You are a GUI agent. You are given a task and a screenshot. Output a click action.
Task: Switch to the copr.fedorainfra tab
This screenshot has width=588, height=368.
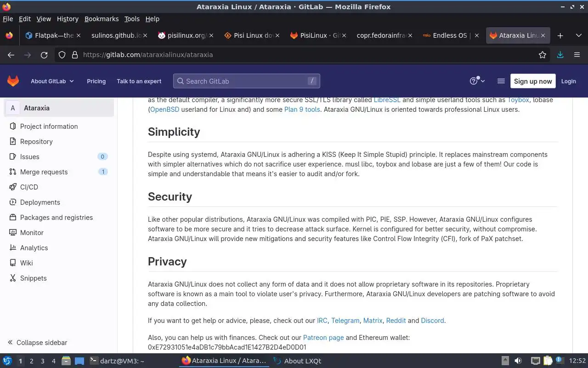click(384, 35)
